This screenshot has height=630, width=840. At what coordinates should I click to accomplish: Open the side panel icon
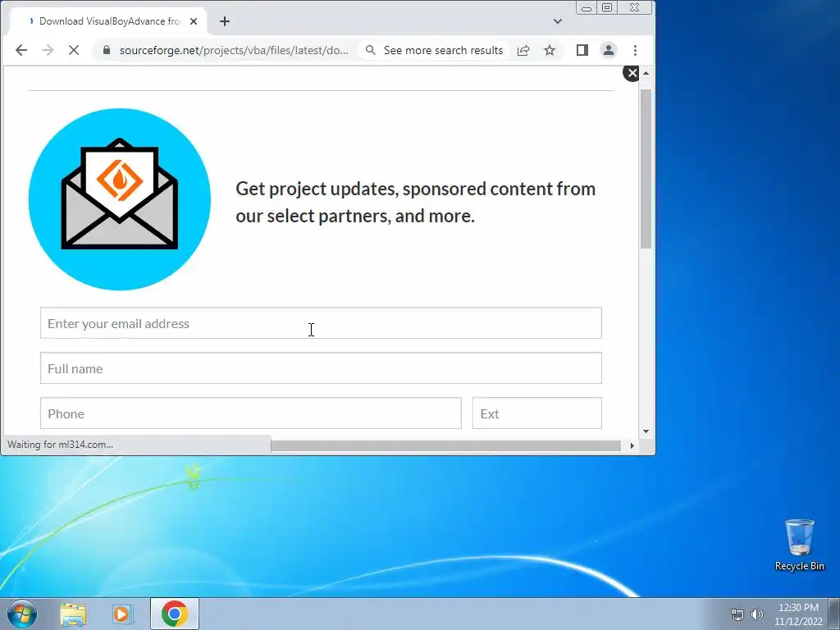pos(582,50)
